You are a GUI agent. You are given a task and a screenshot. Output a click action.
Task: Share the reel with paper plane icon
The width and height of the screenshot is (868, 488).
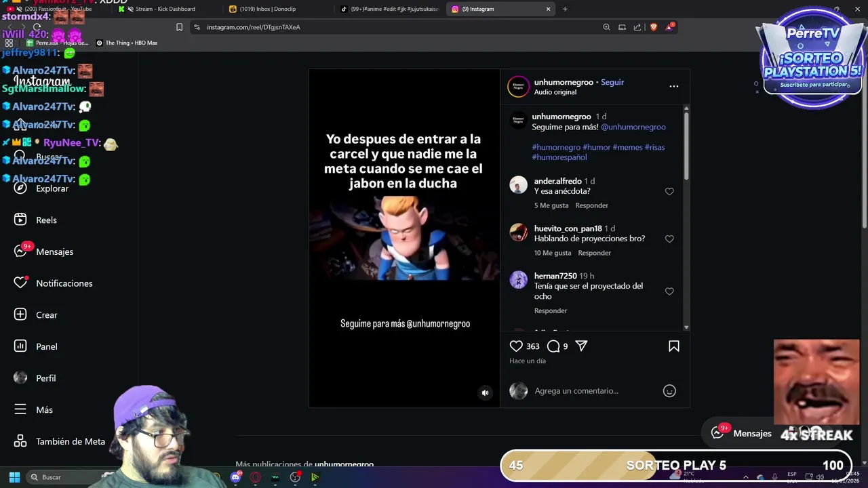581,346
